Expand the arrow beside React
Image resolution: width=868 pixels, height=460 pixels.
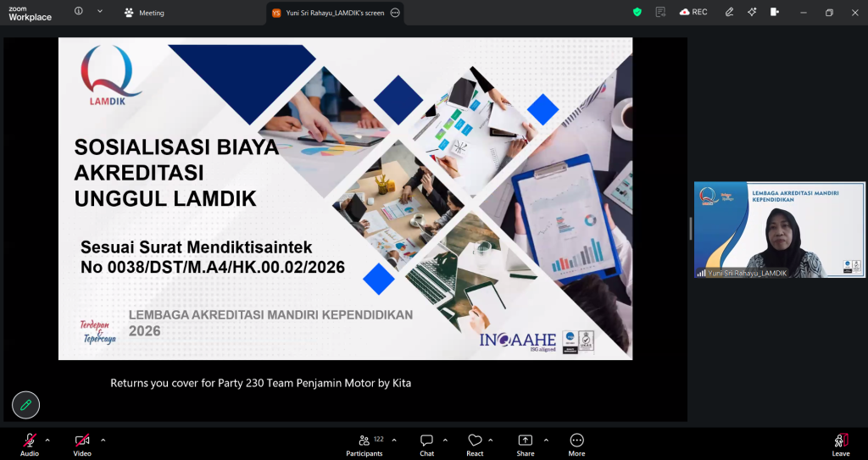pyautogui.click(x=491, y=440)
